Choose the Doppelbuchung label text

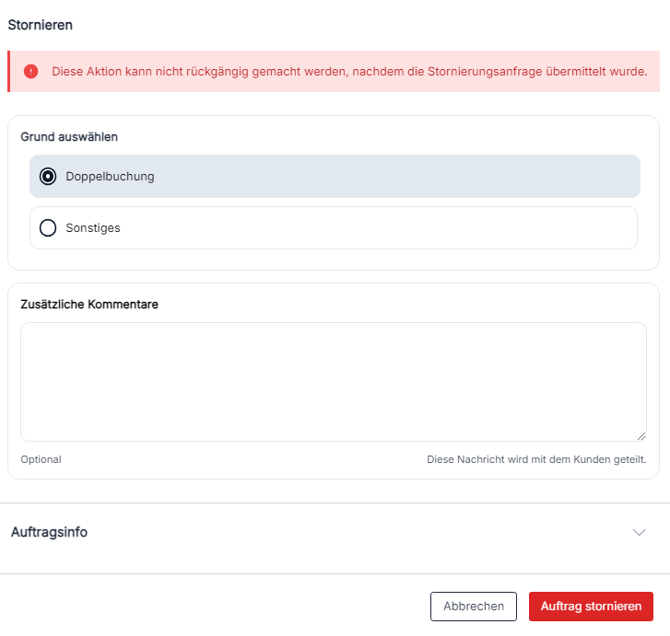tap(110, 176)
